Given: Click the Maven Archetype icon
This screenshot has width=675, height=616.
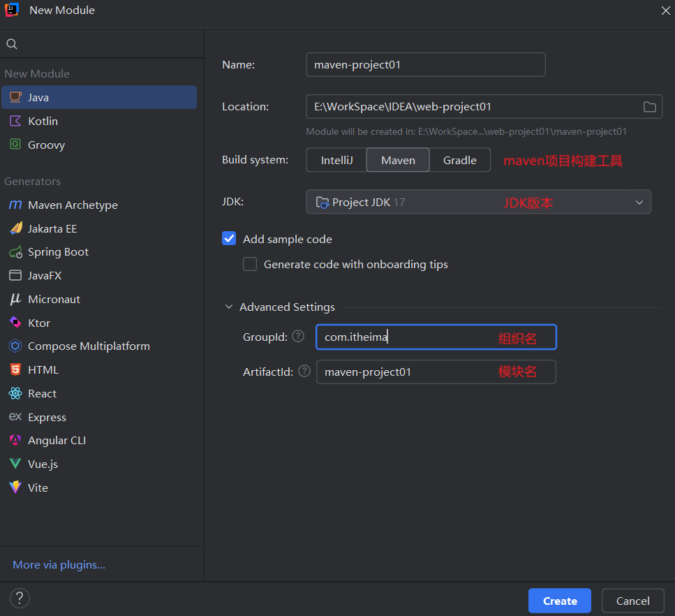Looking at the screenshot, I should click(15, 205).
